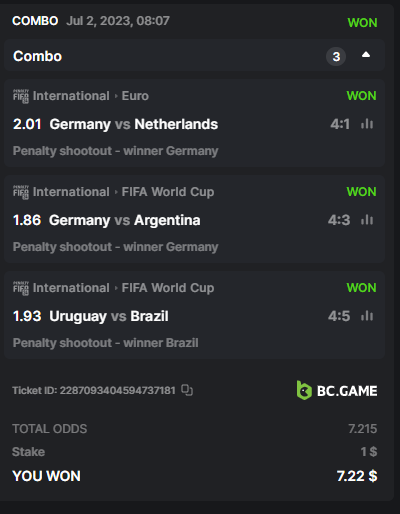Select FIFA World Cup breadcrumb for Brazil match

pos(168,288)
